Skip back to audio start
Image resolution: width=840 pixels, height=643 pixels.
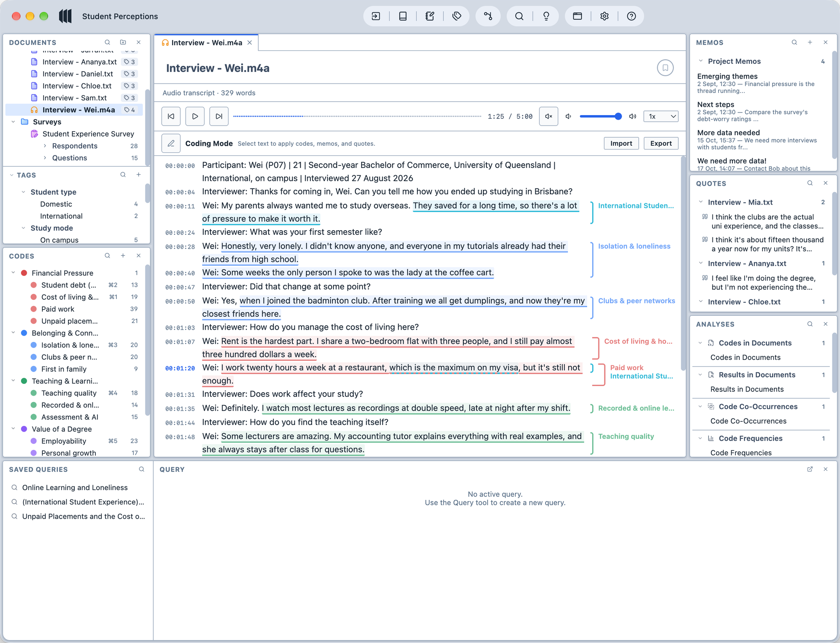pos(171,116)
